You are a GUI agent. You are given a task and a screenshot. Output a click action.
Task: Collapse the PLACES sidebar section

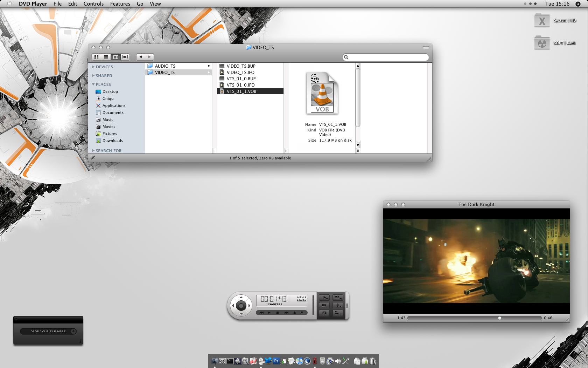tap(93, 84)
